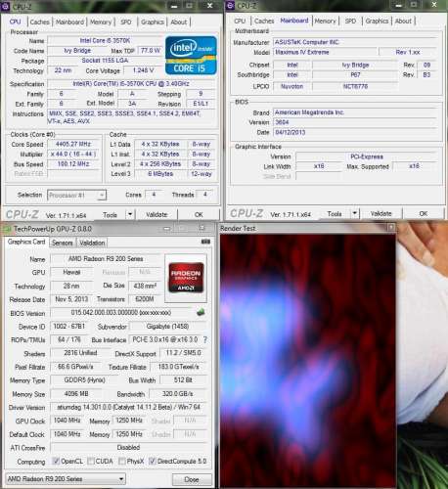Click the GPU Name field in GPU-Z
The width and height of the screenshot is (448, 489).
(x=106, y=259)
